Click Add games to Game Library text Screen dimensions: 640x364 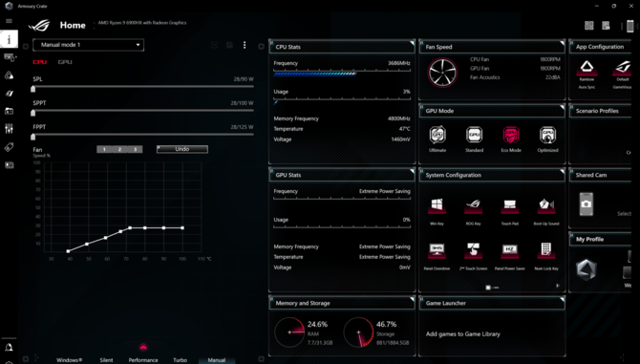click(463, 334)
